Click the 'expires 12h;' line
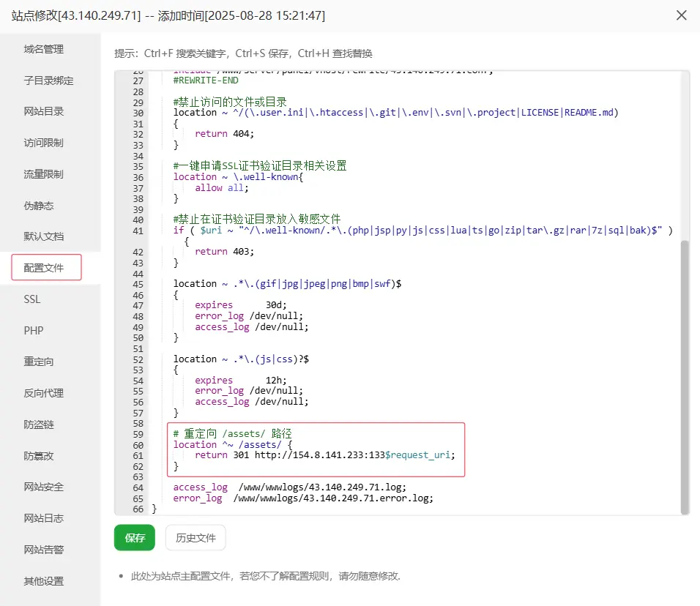This screenshot has height=606, width=700. (x=241, y=381)
